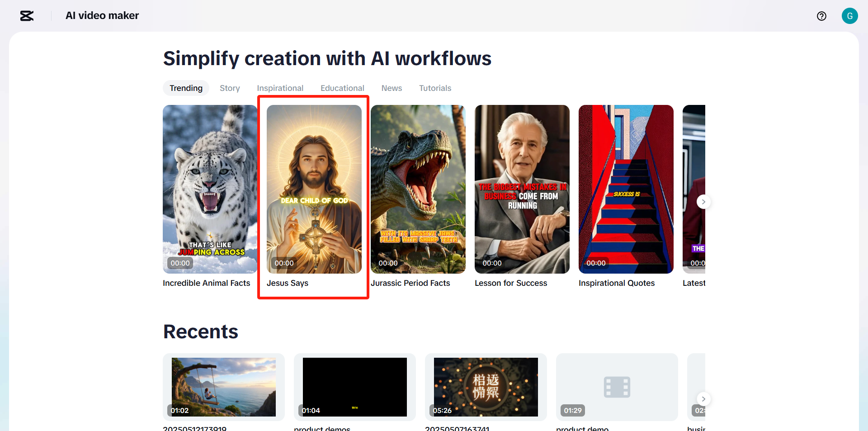Image resolution: width=868 pixels, height=431 pixels.
Task: Click the 'Inspirational Quotes' title
Action: tap(617, 283)
